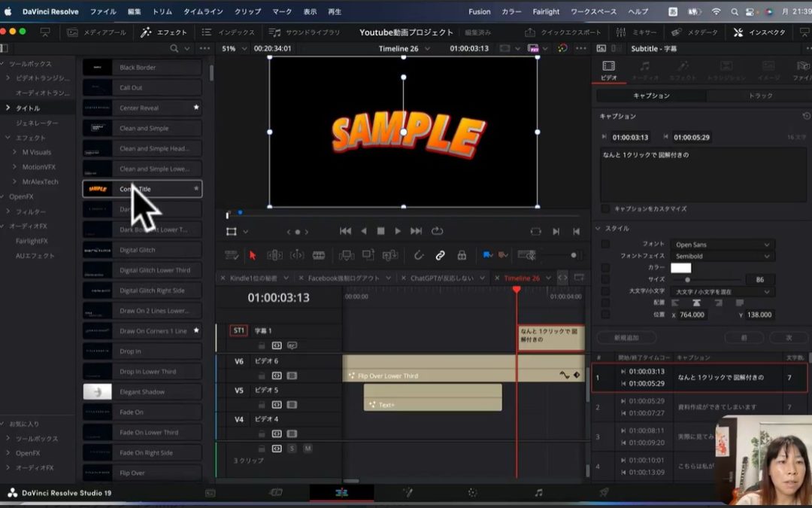Switch to the Timeline 26 tab
Screen dimensions: 812x508
click(x=523, y=277)
